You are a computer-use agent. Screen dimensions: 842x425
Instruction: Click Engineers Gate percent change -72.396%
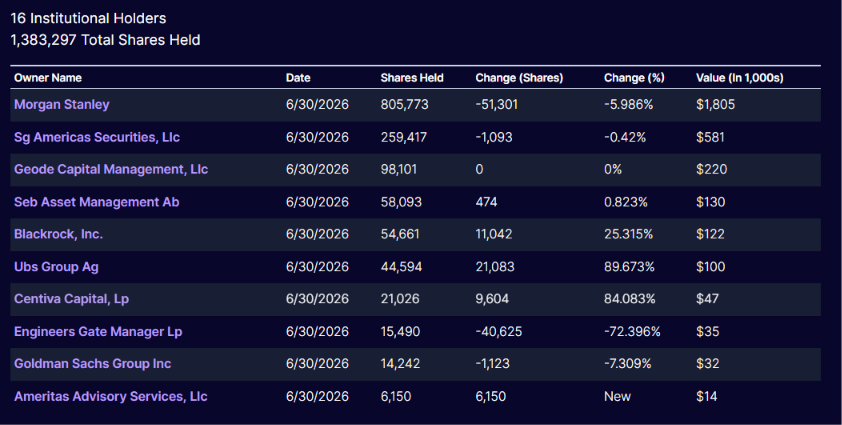(x=632, y=332)
